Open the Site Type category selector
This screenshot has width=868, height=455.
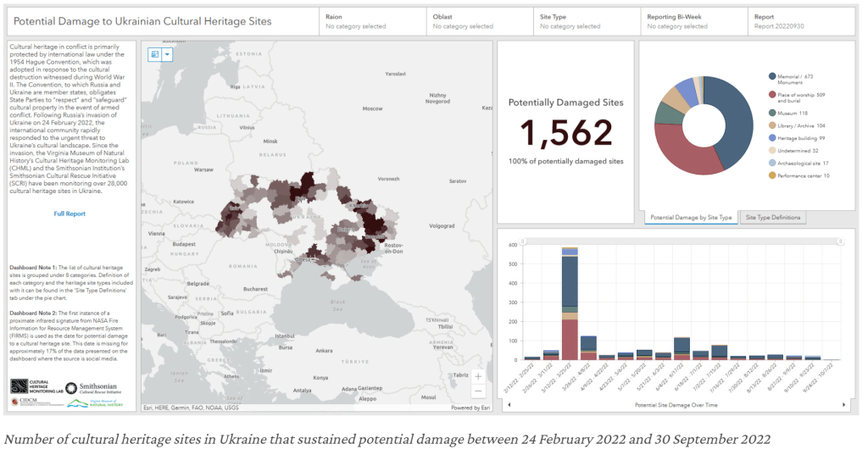coord(586,21)
